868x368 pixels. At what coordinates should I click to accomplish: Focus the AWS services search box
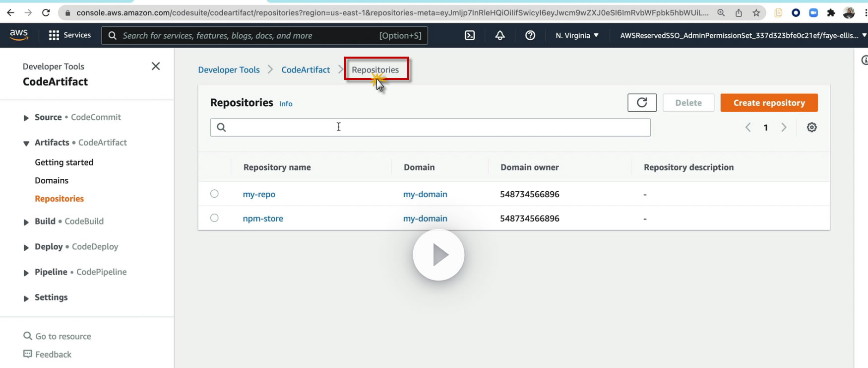[265, 35]
